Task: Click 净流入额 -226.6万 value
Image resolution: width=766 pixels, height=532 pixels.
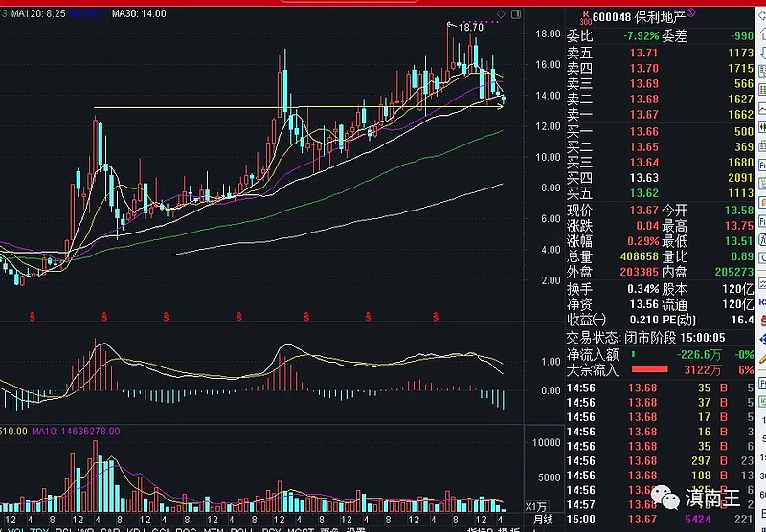Action: (700, 355)
